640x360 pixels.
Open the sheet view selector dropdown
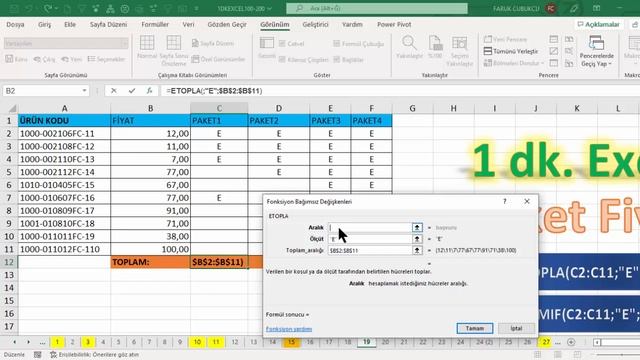tap(124, 43)
